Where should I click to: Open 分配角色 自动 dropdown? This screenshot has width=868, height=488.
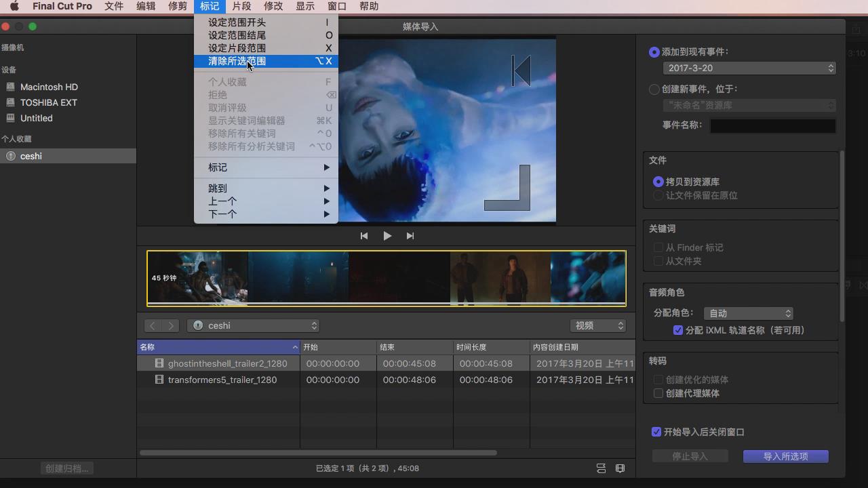(749, 313)
